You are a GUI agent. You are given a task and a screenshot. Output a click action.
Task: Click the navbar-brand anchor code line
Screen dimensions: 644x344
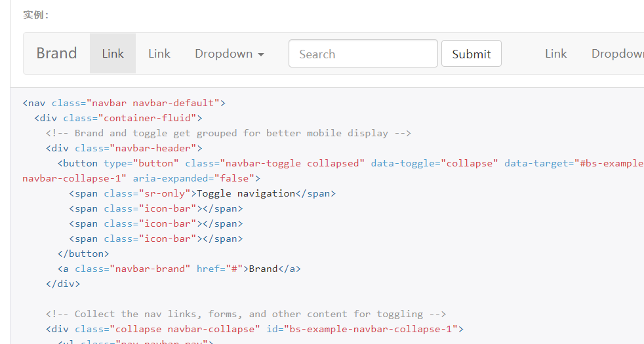[x=179, y=269]
